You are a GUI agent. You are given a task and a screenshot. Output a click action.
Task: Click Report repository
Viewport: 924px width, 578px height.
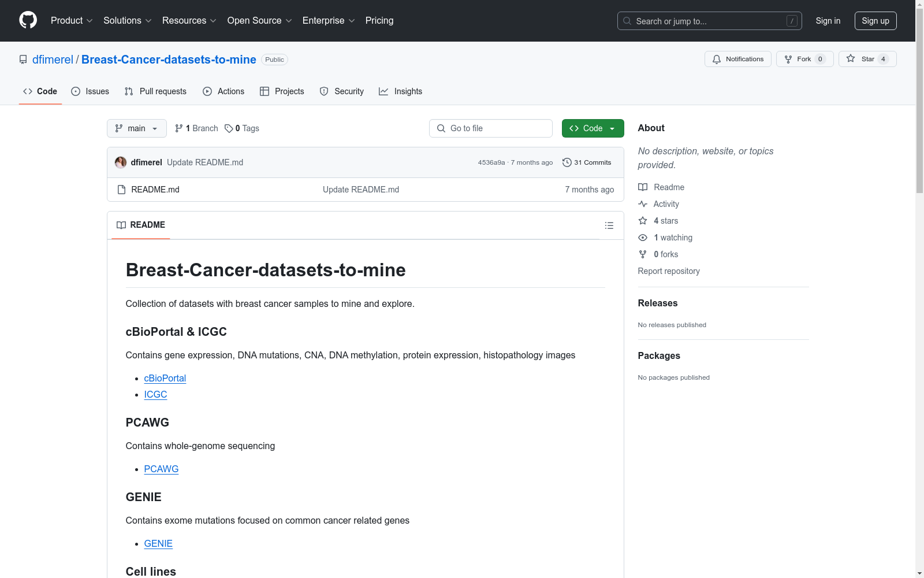669,271
